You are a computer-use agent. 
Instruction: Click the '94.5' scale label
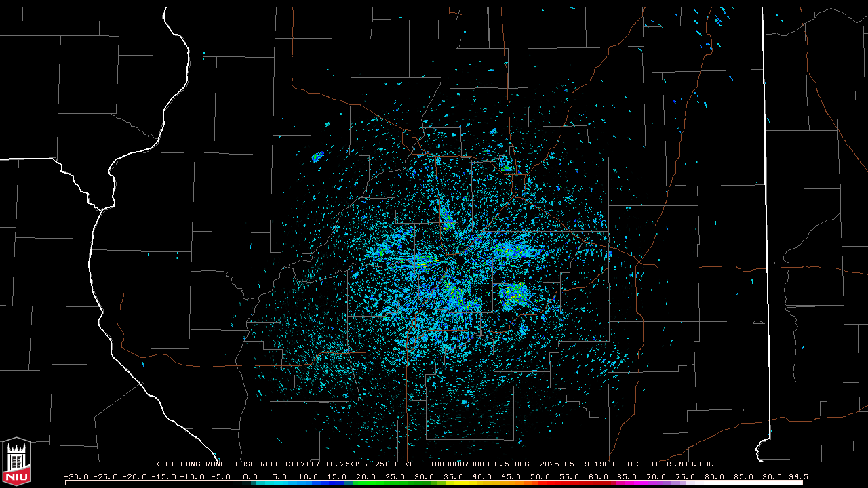pos(798,476)
